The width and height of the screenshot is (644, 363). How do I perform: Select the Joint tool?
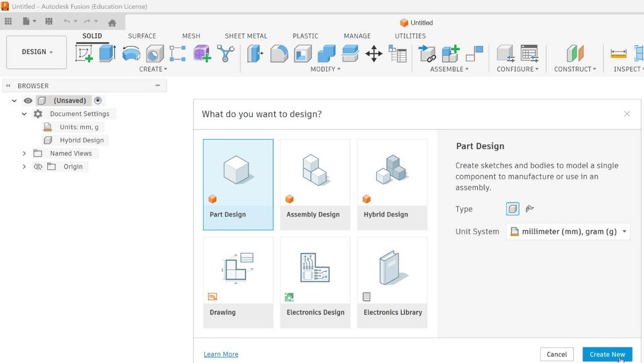[x=474, y=53]
